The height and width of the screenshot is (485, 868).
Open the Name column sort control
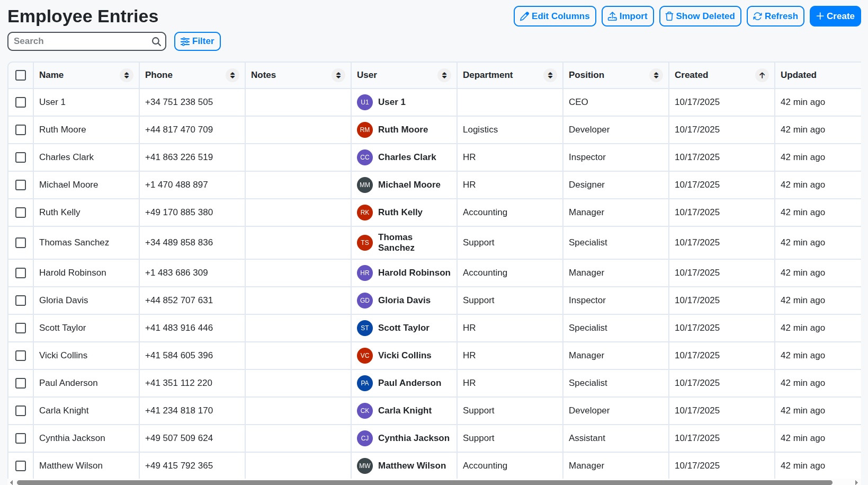tap(126, 75)
